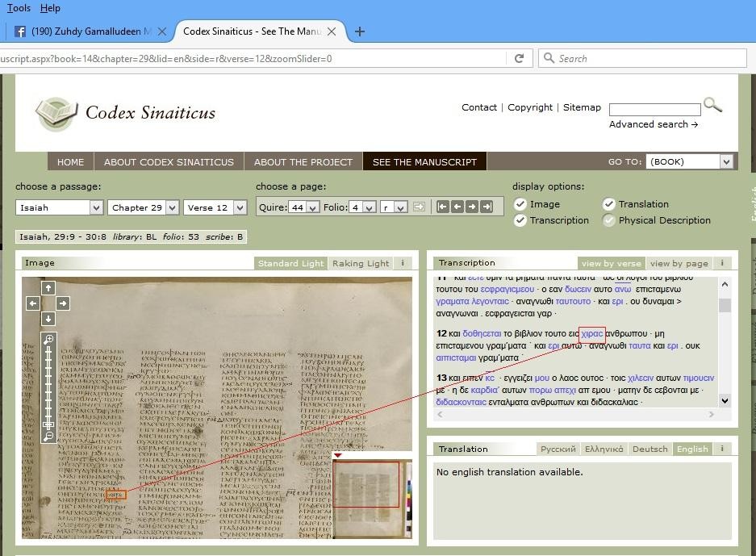The width and height of the screenshot is (756, 556).
Task: Close the Codex Sinaiticus browser tab
Action: click(x=332, y=31)
